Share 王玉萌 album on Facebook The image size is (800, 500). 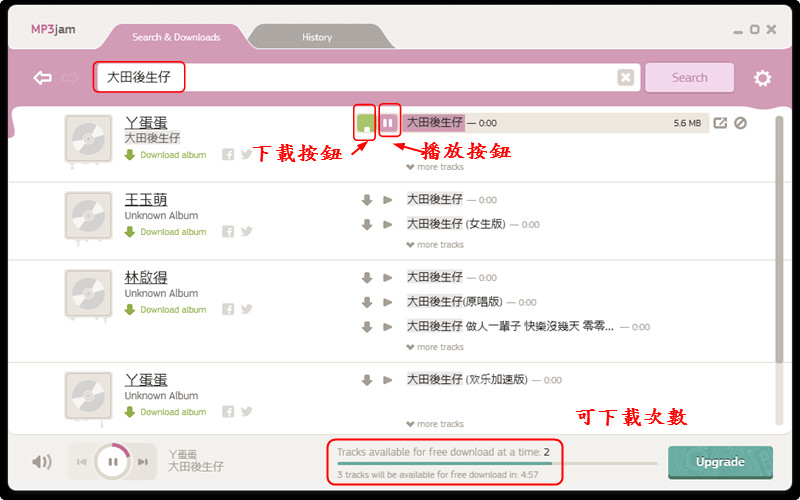(228, 232)
